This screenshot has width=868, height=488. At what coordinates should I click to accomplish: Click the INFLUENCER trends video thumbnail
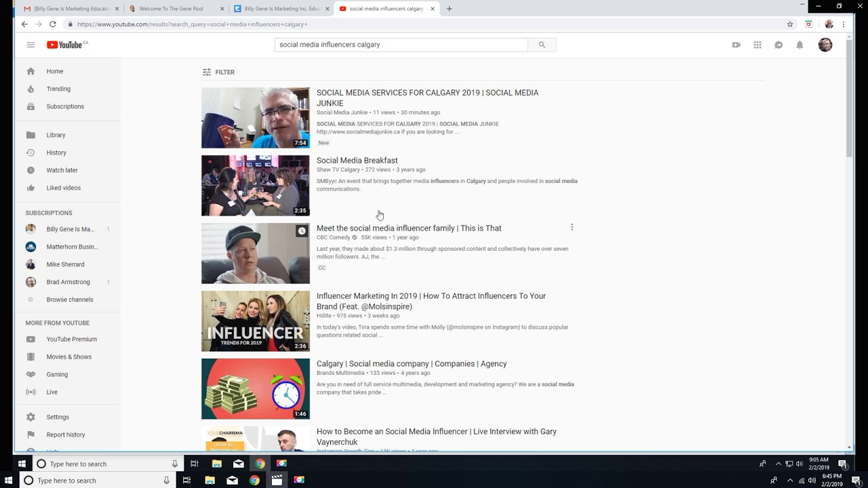[256, 321]
